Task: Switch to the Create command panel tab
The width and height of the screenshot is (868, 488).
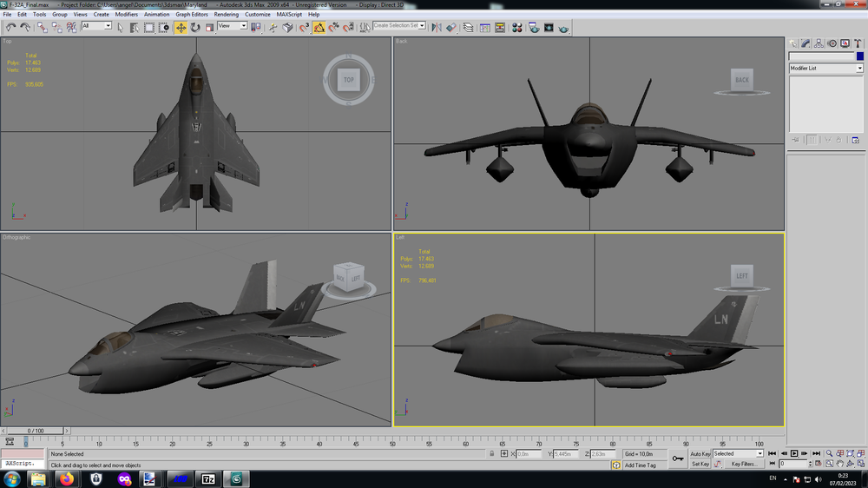Action: 793,43
